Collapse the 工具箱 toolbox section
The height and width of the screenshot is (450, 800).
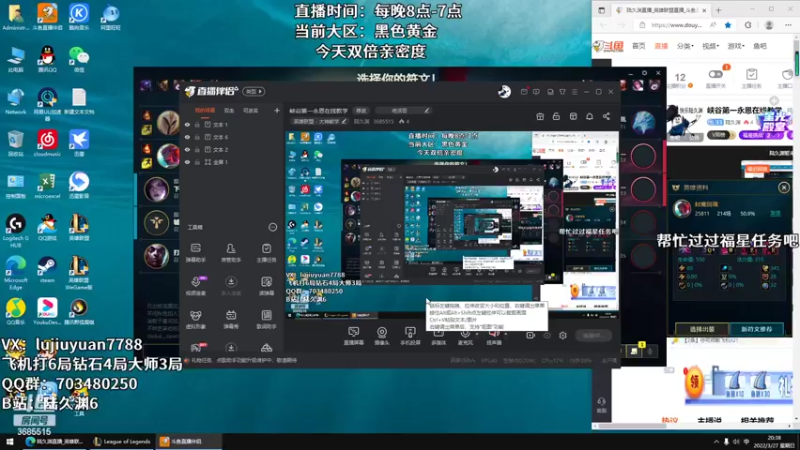tap(273, 227)
